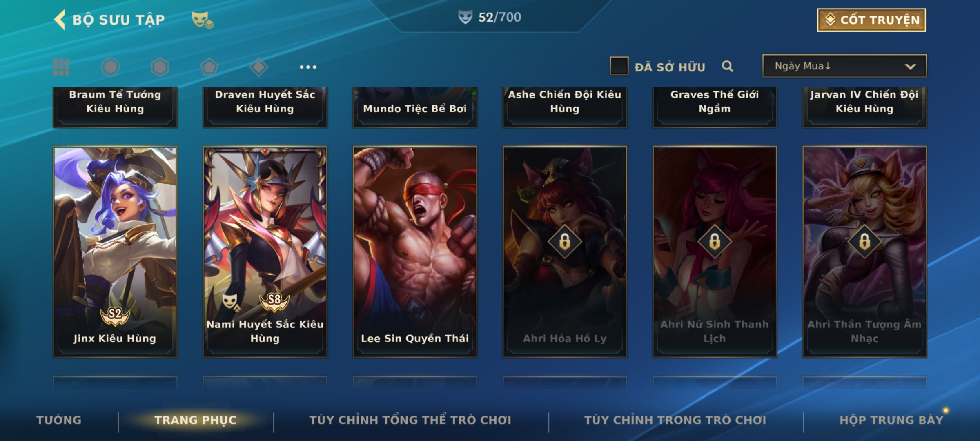Open the golden mask and coins icon
This screenshot has width=980, height=441.
click(203, 20)
